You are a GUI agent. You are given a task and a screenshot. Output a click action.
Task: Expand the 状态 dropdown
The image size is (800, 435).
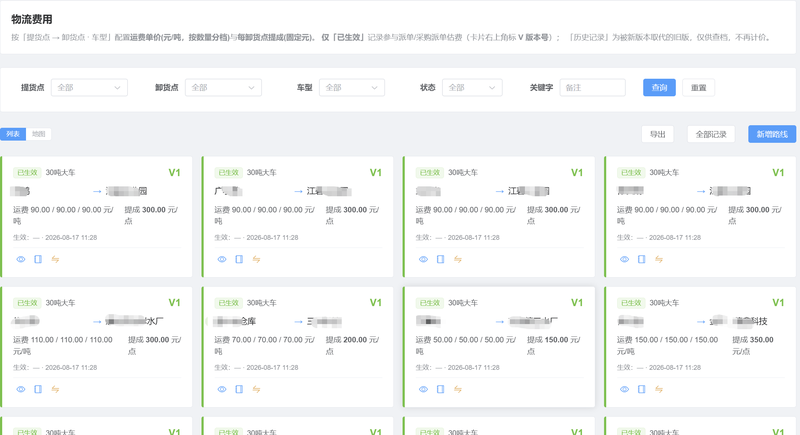472,88
